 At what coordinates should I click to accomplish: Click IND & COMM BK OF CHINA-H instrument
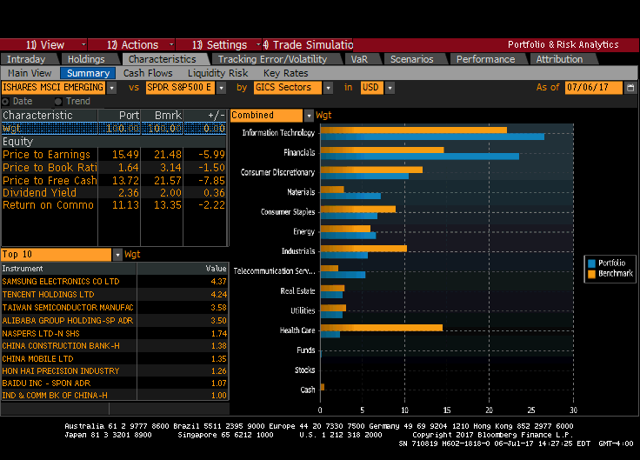click(55, 396)
